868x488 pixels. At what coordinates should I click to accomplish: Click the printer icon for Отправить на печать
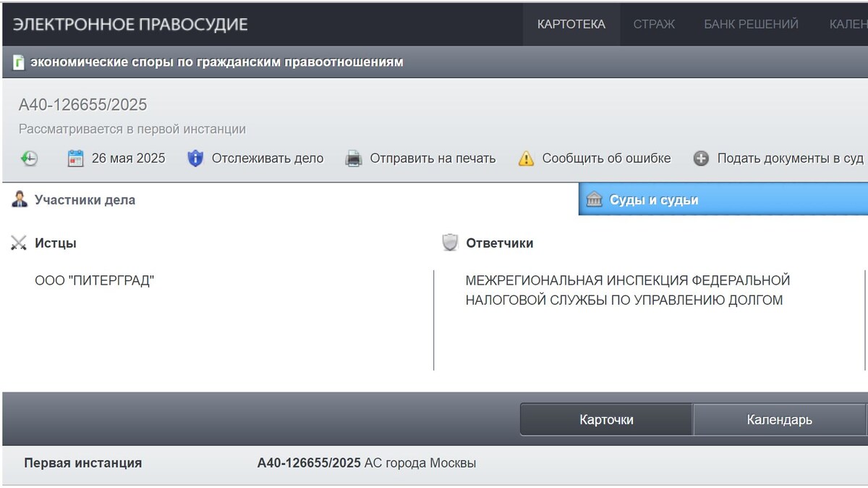[353, 158]
